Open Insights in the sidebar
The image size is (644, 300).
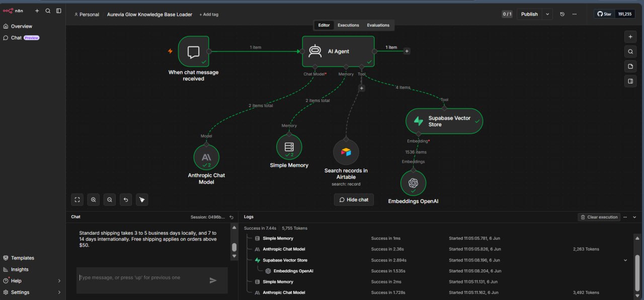point(33,269)
